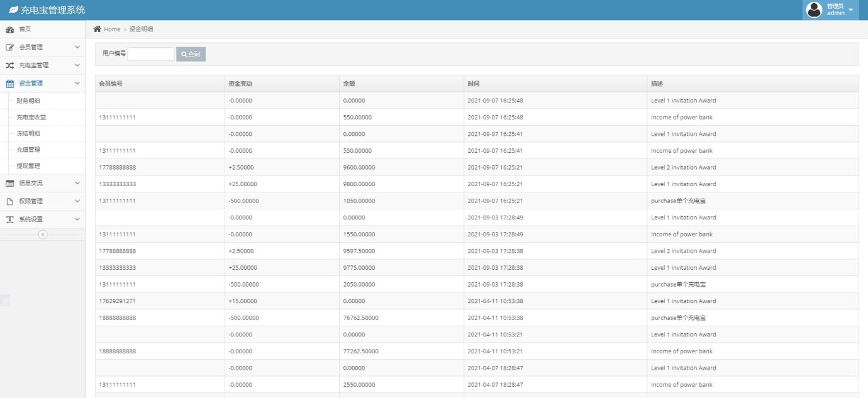Click the 会员管理 edit icon
This screenshot has width=868, height=398.
pos(10,47)
